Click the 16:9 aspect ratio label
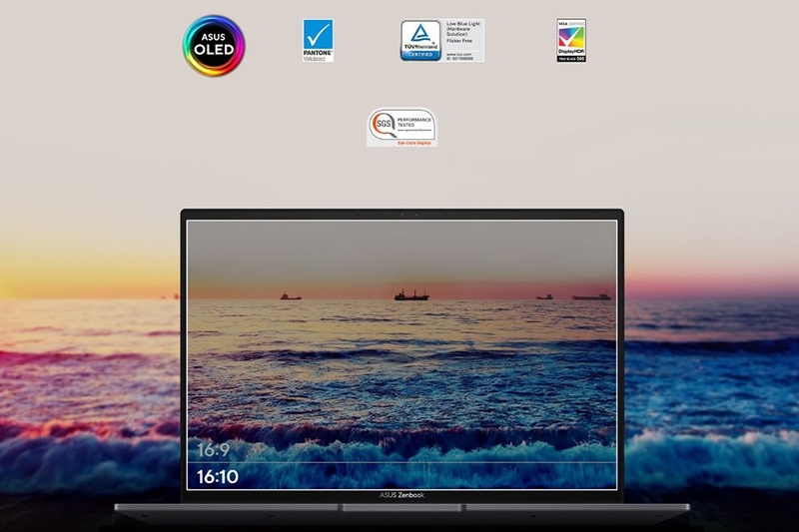799x532 pixels. [x=213, y=449]
